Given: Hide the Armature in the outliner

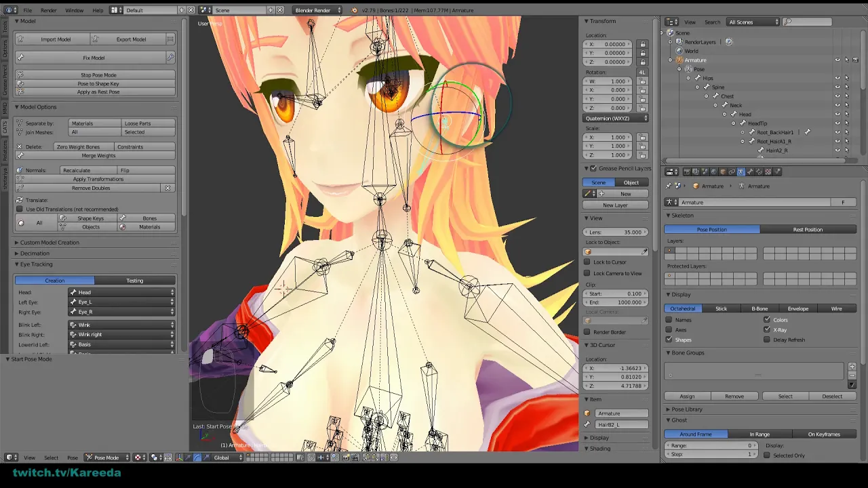Looking at the screenshot, I should click(837, 60).
